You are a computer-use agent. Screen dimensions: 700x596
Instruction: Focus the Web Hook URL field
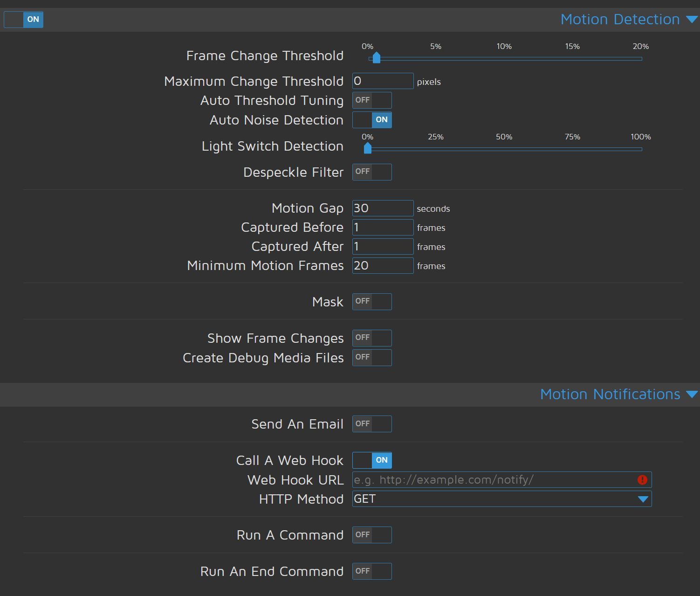[x=493, y=480]
